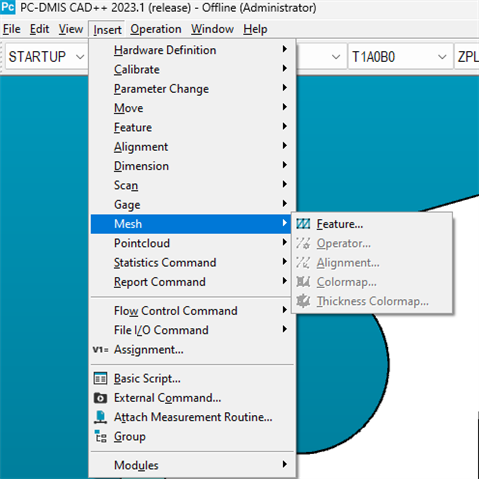Open the T1A0B0 probe tip dropdown
The image size is (479, 479).
[x=400, y=57]
